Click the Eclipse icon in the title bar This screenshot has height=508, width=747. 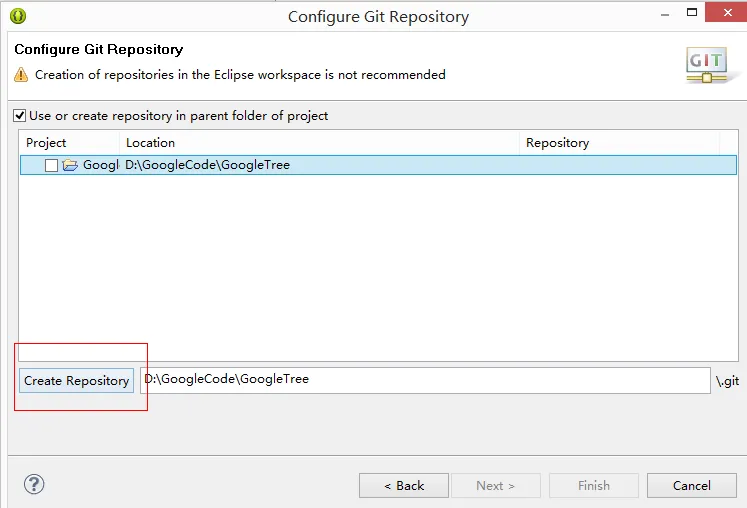point(18,16)
